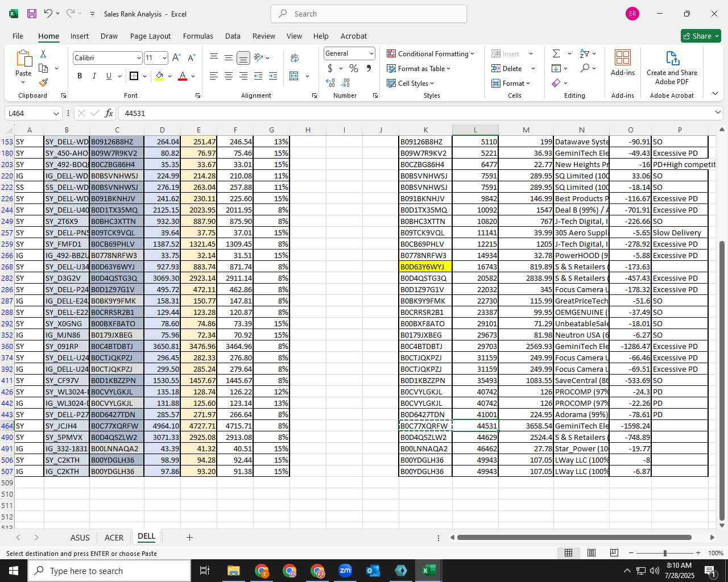The height and width of the screenshot is (582, 728).
Task: Go to the Data ribbon tab
Action: (x=233, y=36)
